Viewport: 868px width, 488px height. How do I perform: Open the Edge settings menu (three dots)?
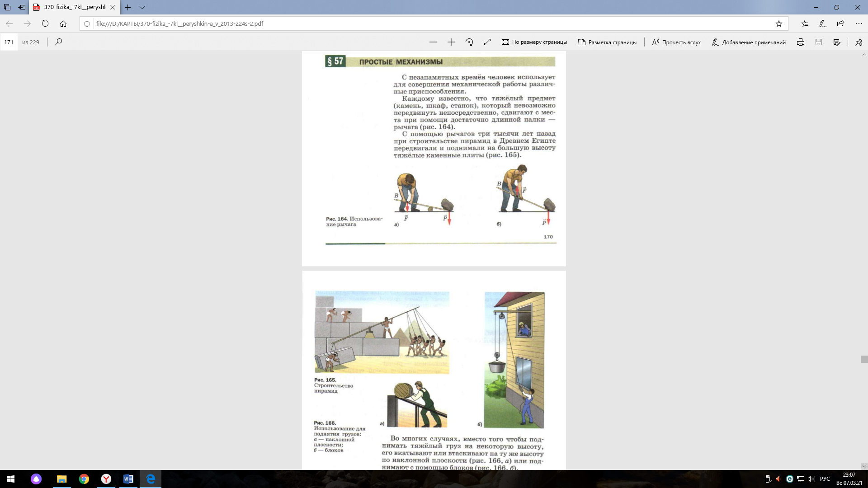(859, 23)
